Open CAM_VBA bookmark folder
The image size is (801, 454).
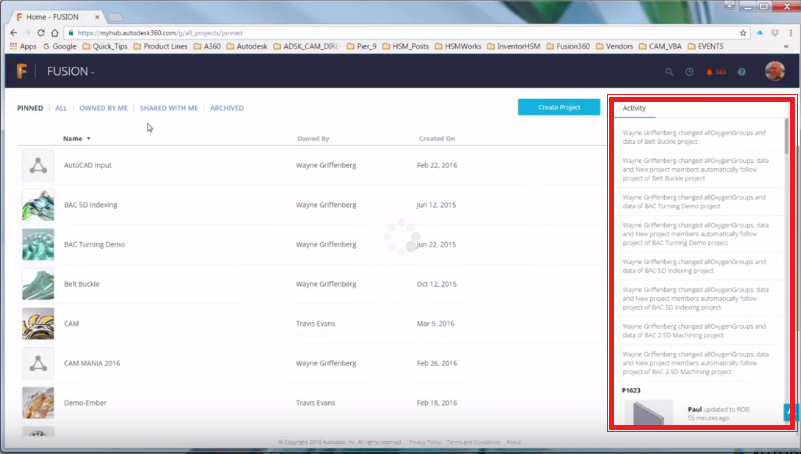pos(661,46)
